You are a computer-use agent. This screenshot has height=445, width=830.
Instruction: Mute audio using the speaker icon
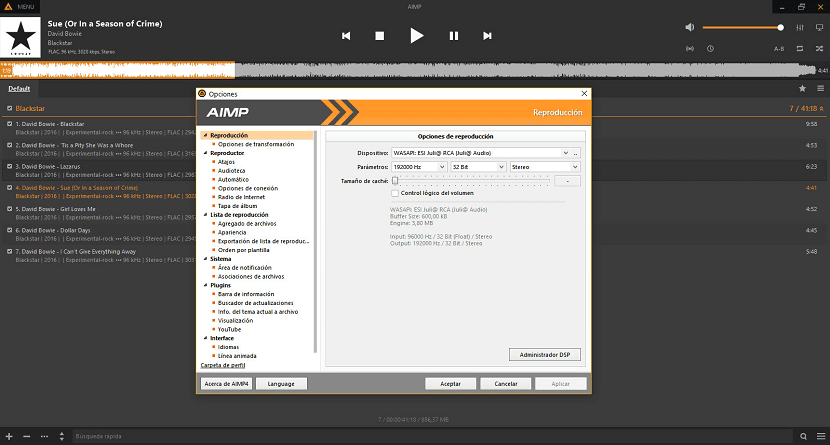[690, 27]
